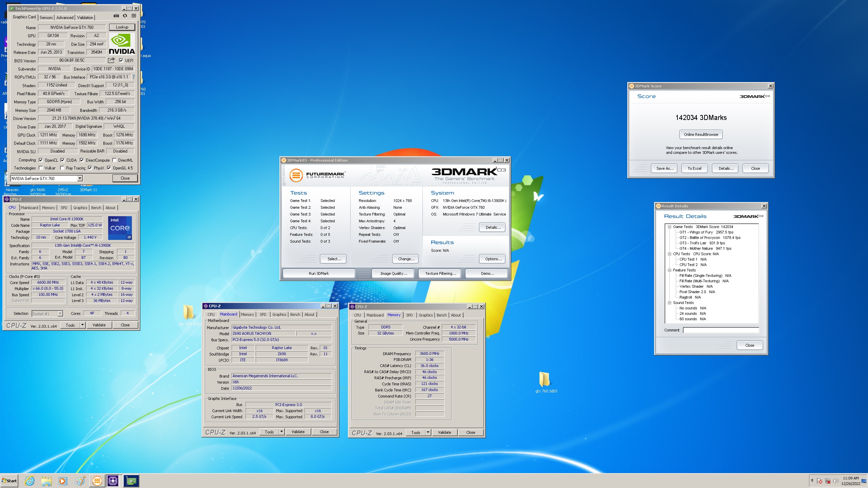Switch to the Sensors tab in GPU-Z
Image resolution: width=868 pixels, height=488 pixels.
[x=46, y=18]
